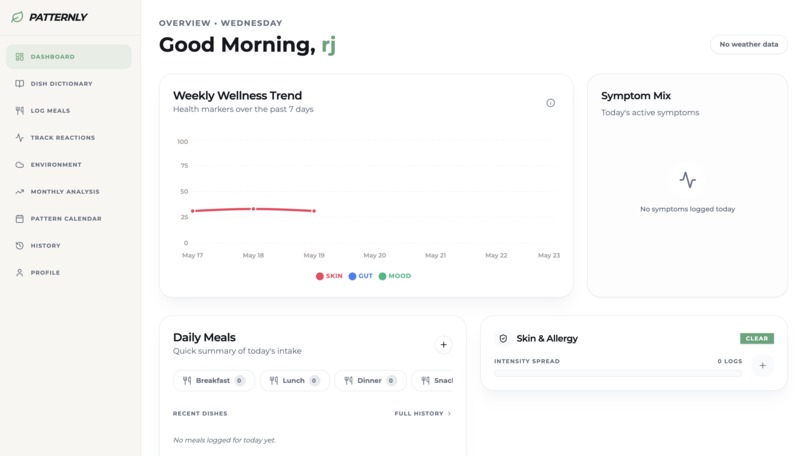Open Dish Dictionary from sidebar
Screen dimensions: 806x456
[69, 83]
